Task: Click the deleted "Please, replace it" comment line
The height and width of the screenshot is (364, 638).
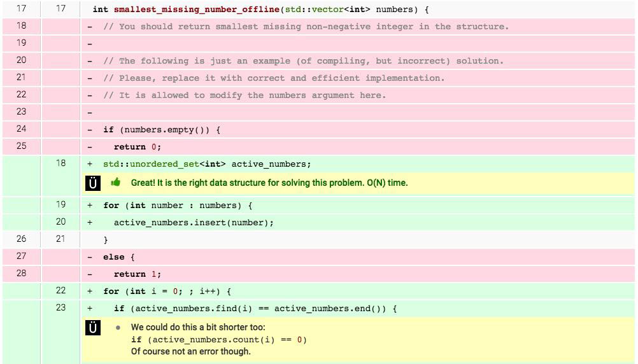Action: pos(274,78)
